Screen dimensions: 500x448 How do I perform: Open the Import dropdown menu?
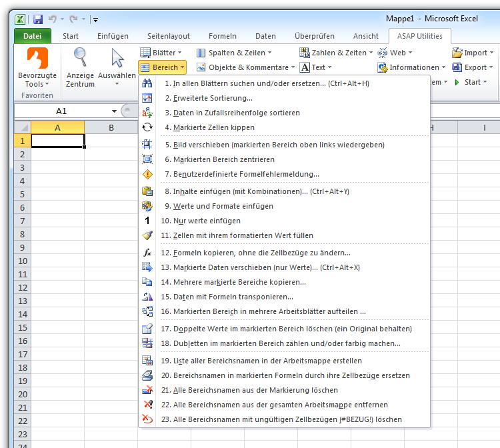473,53
